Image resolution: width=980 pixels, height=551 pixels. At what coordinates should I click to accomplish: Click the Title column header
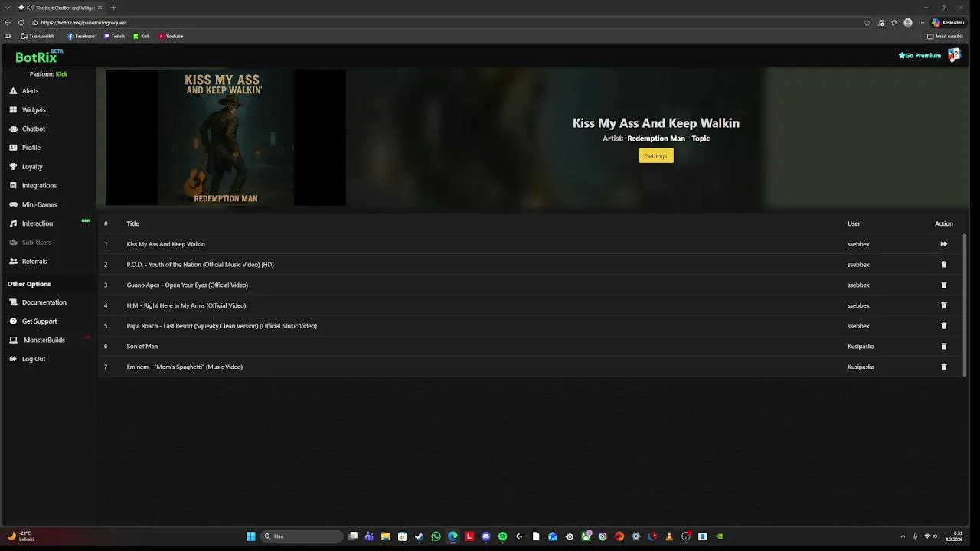point(132,223)
